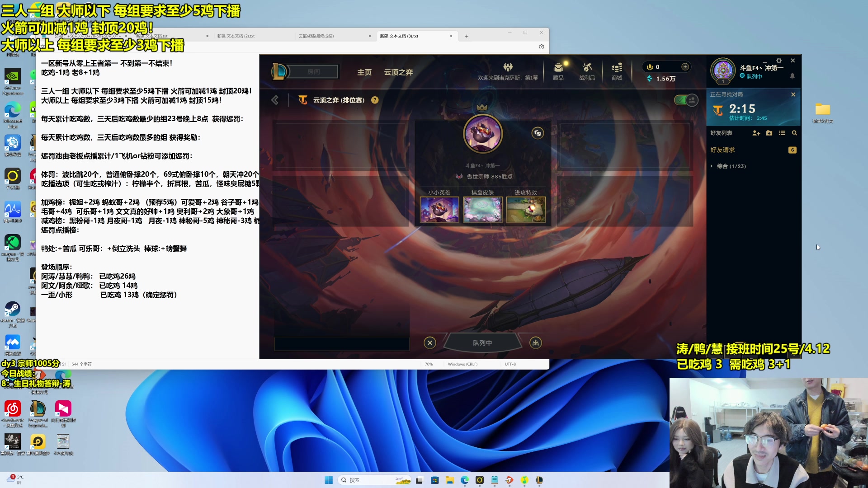
Task: Open League of Legends in the taskbar
Action: point(539,480)
